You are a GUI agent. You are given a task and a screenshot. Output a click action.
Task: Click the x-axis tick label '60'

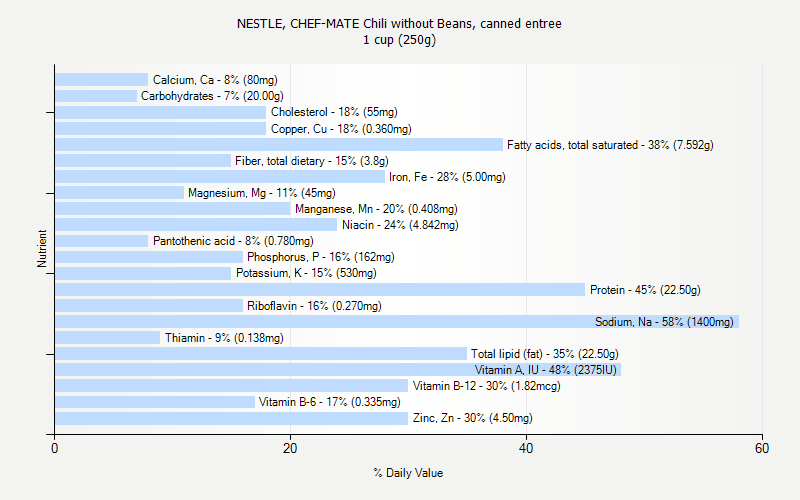click(x=762, y=448)
